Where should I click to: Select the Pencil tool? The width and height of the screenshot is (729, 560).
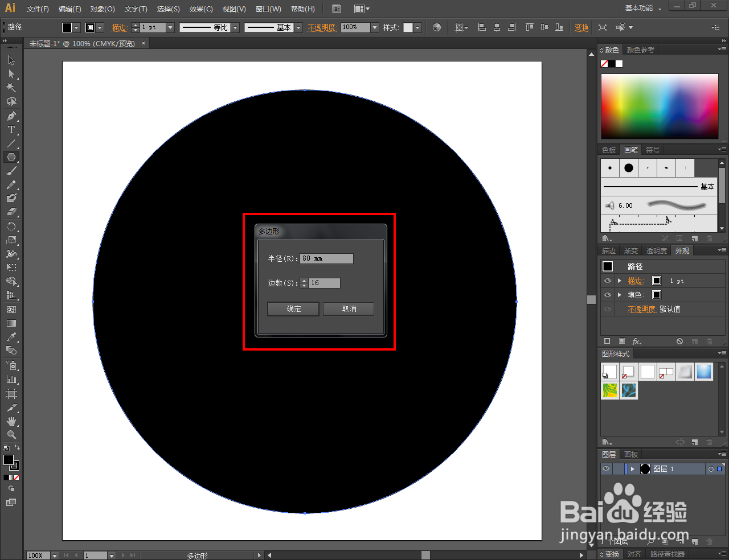pyautogui.click(x=11, y=184)
